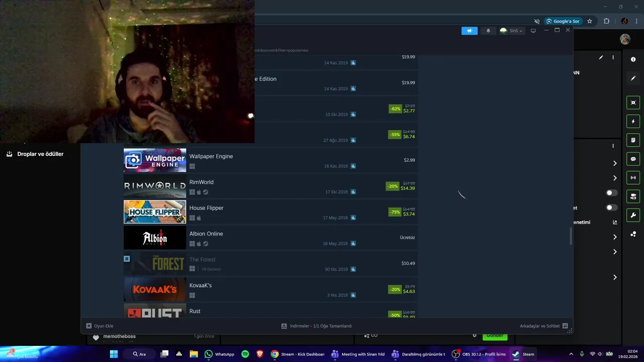Open Spotify from the taskbar
Screen dimensions: 644x362
tap(245, 354)
